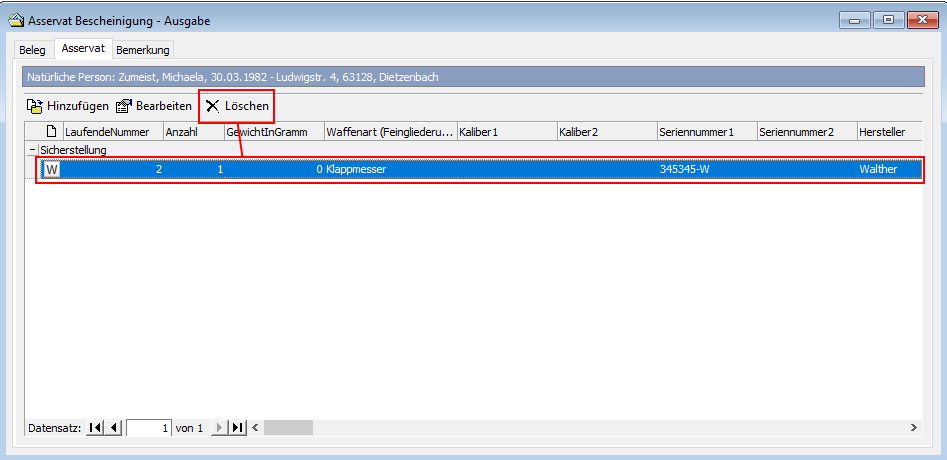Switch to the Beleg tab
This screenshot has width=947, height=460.
click(33, 50)
